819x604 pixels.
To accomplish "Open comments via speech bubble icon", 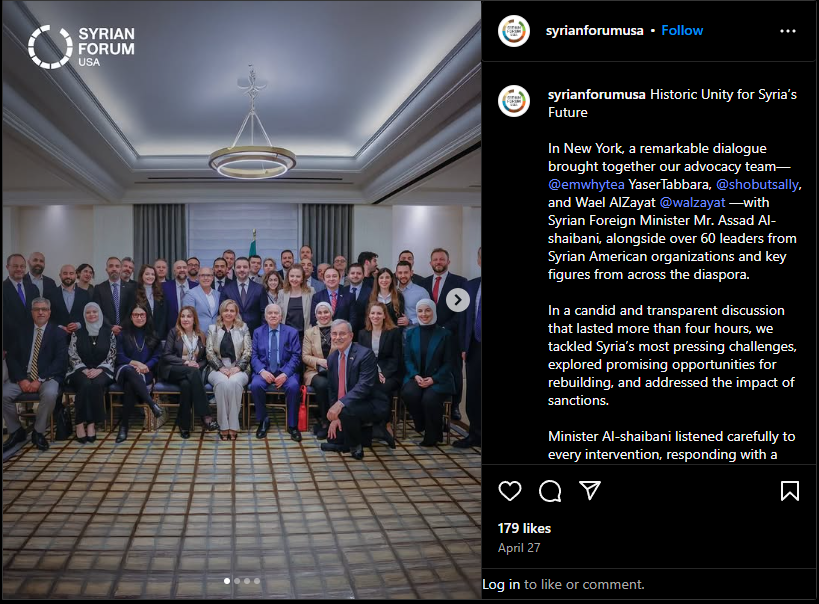I will (550, 491).
